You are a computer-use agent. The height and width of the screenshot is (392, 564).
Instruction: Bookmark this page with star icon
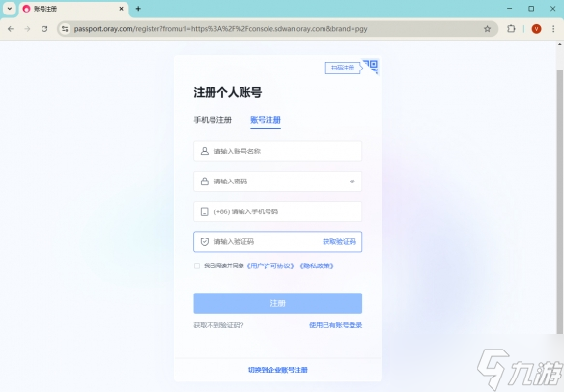(487, 29)
